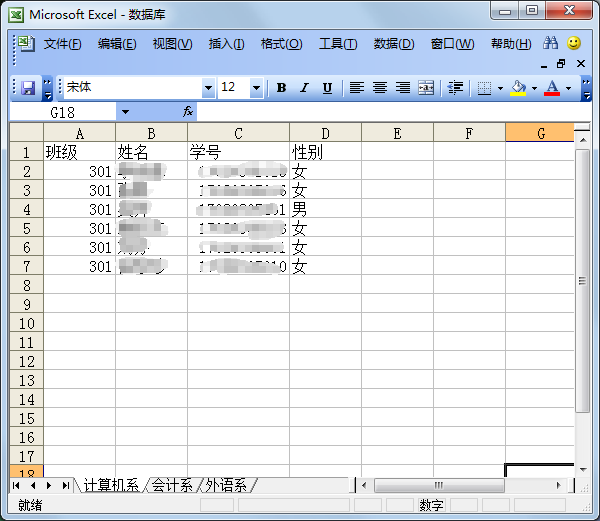
Task: Open the 格式(O) menu
Action: tap(281, 44)
